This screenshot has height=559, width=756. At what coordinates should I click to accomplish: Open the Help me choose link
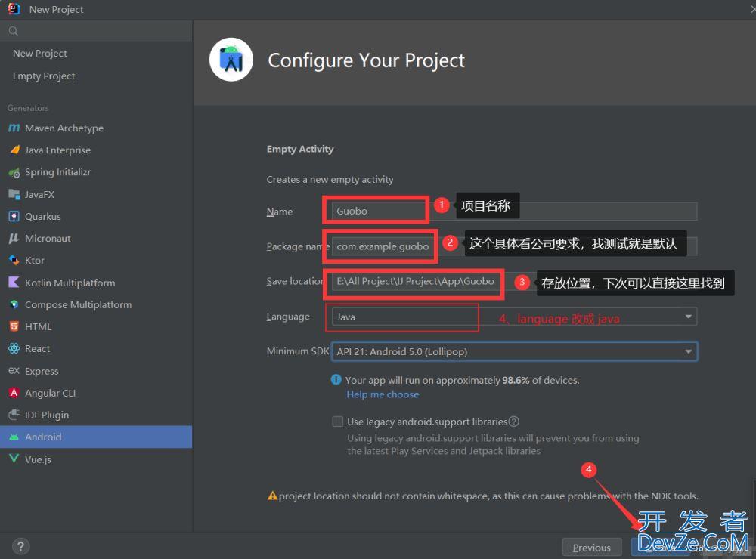(383, 394)
